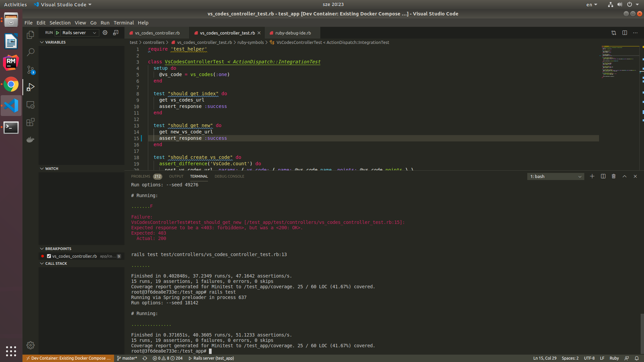Image resolution: width=644 pixels, height=362 pixels.
Task: Open the Selection menu
Action: point(60,23)
